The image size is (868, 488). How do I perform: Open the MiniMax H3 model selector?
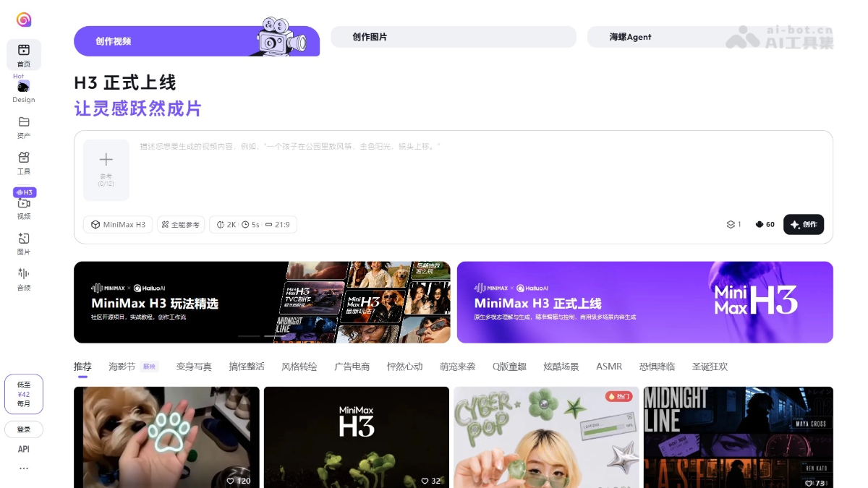click(118, 225)
